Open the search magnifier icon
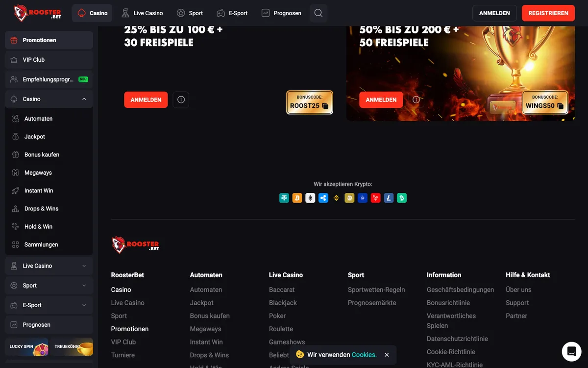 tap(318, 13)
